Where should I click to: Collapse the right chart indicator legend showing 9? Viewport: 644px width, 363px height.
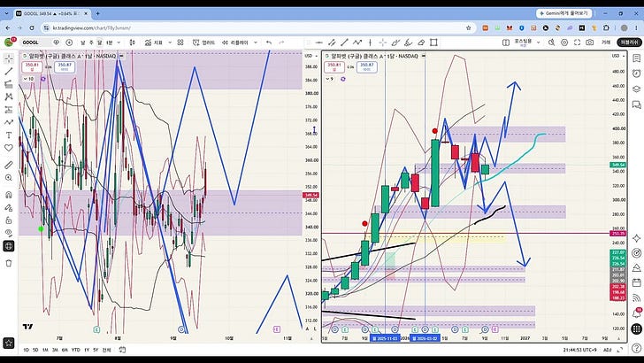point(329,79)
